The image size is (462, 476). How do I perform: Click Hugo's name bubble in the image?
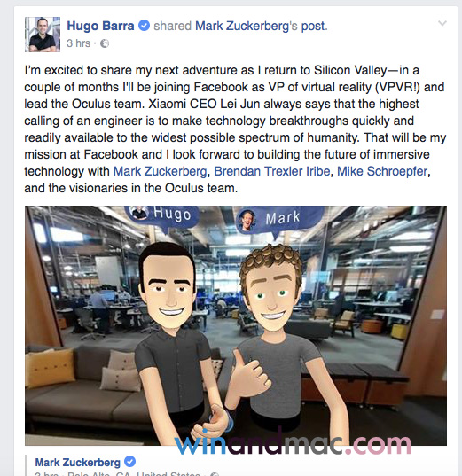coord(162,216)
